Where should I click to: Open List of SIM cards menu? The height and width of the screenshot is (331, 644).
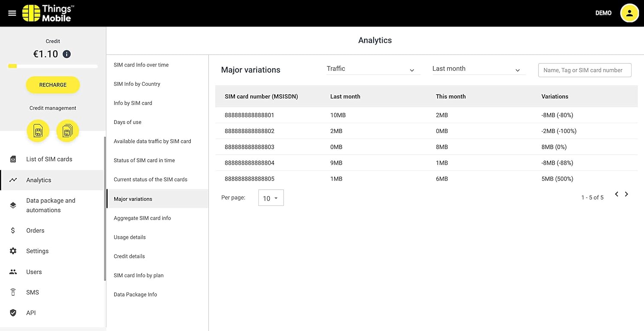[49, 159]
